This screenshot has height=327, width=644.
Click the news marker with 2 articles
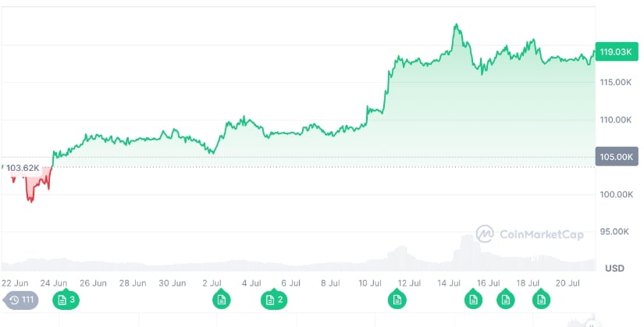point(275,300)
